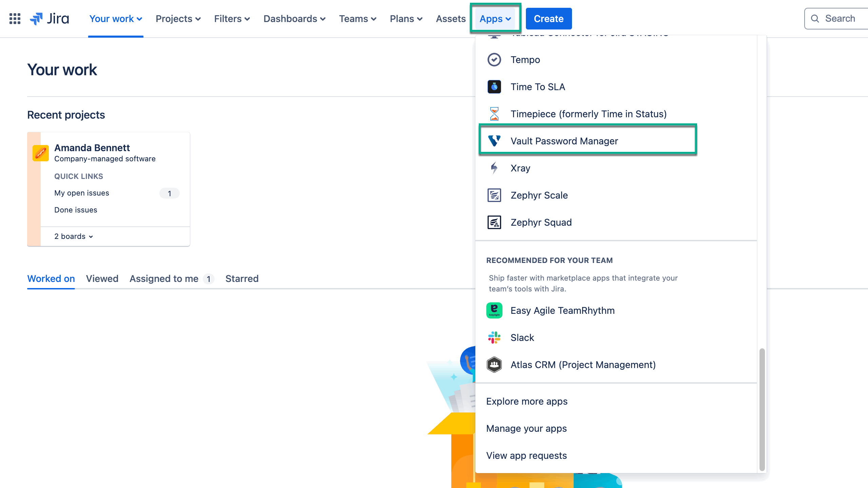This screenshot has width=868, height=488.
Task: Click the Time To SLA stopwatch icon
Action: (x=494, y=87)
